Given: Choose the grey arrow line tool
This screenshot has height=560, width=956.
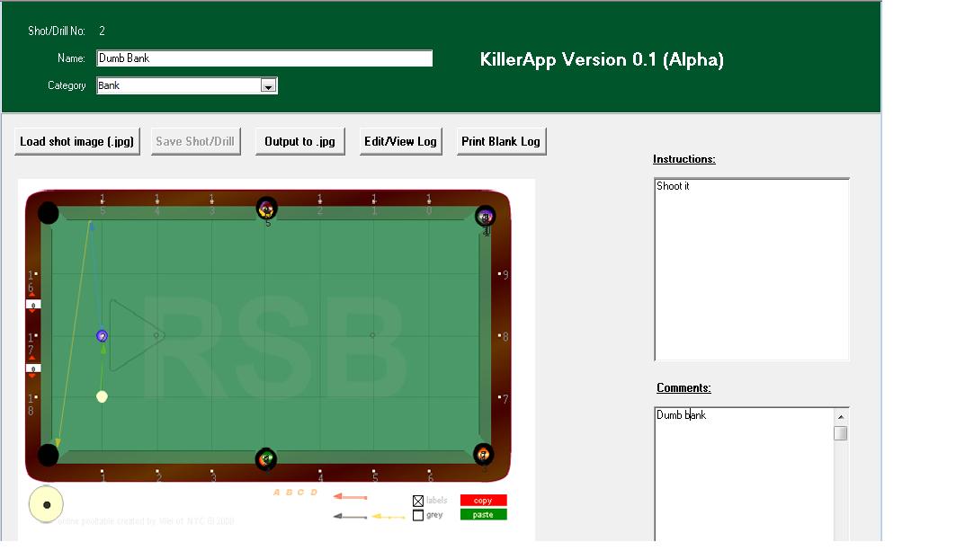Looking at the screenshot, I should click(350, 516).
